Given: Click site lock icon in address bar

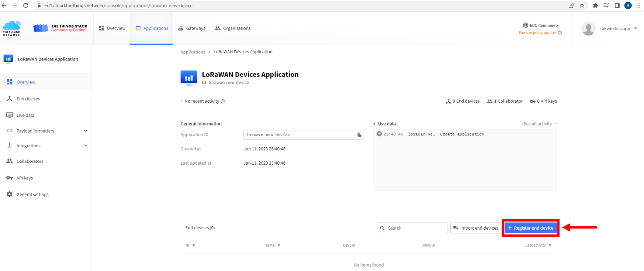Looking at the screenshot, I should 39,6.
